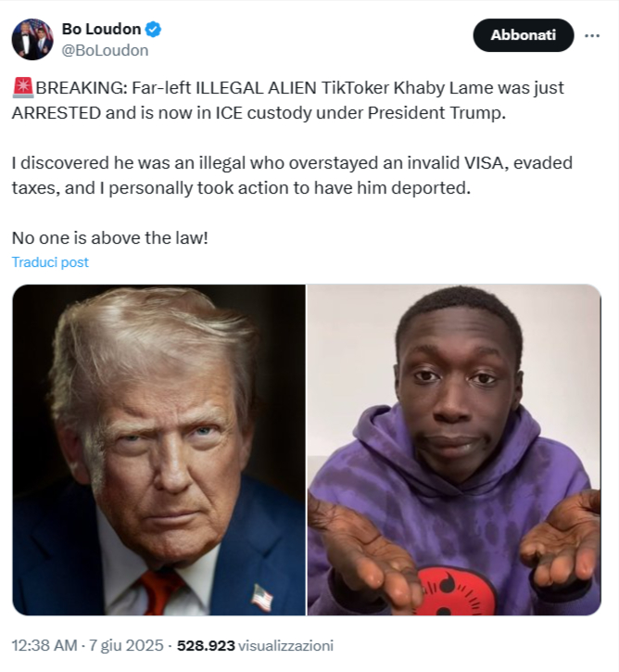Open the three-dot more options menu
The width and height of the screenshot is (619, 672).
(592, 35)
